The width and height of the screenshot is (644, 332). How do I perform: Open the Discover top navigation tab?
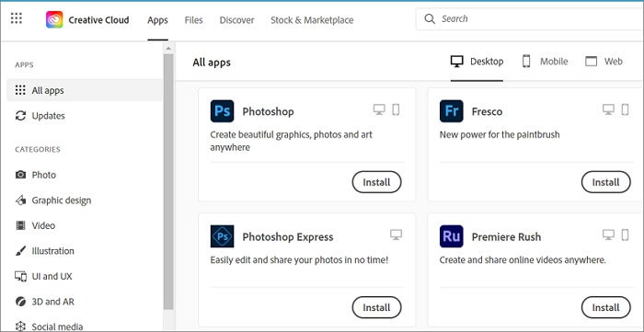click(x=236, y=20)
